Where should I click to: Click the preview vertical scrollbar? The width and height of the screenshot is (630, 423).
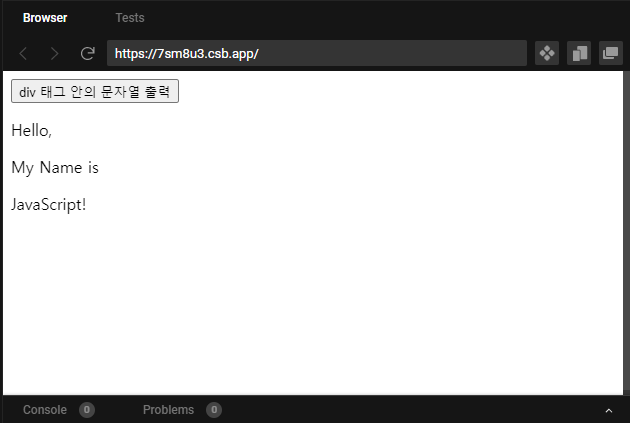coord(626,231)
